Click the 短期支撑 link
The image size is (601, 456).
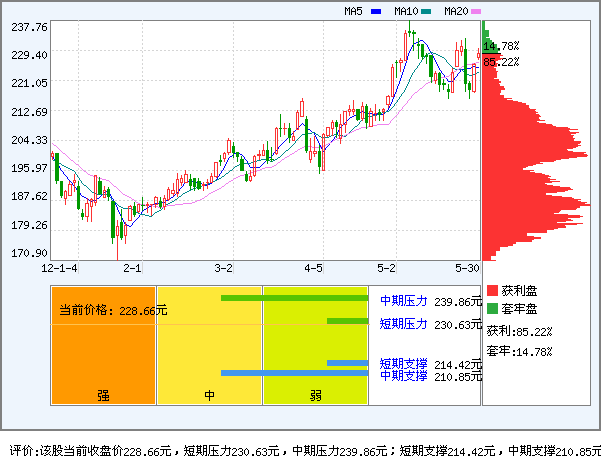[403, 364]
